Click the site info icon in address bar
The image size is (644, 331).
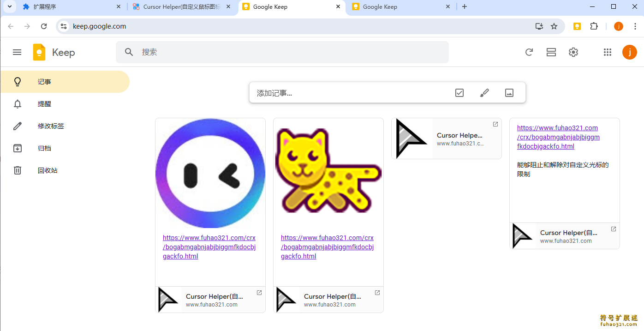click(x=64, y=26)
